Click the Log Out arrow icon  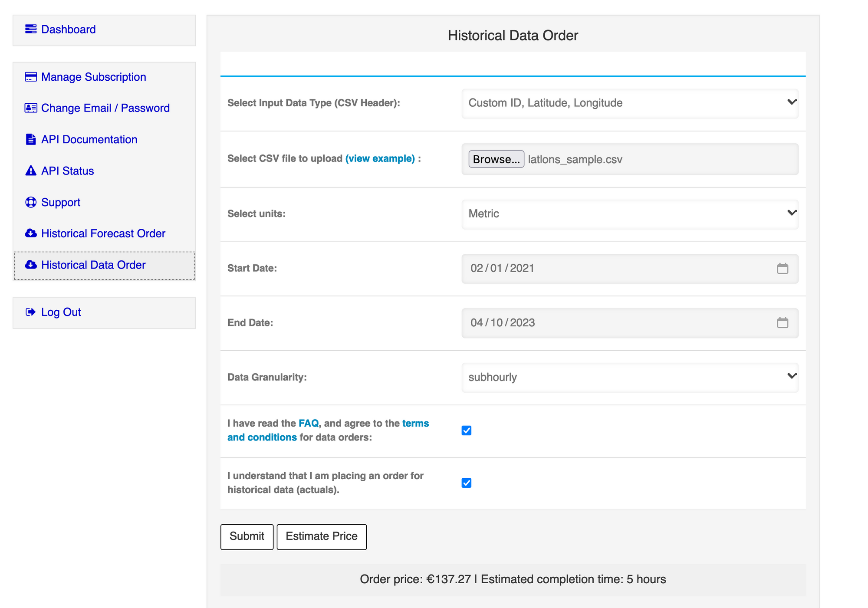[31, 312]
